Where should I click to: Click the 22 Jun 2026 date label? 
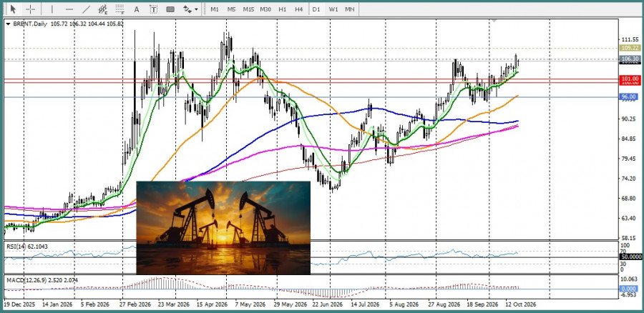tap(327, 305)
